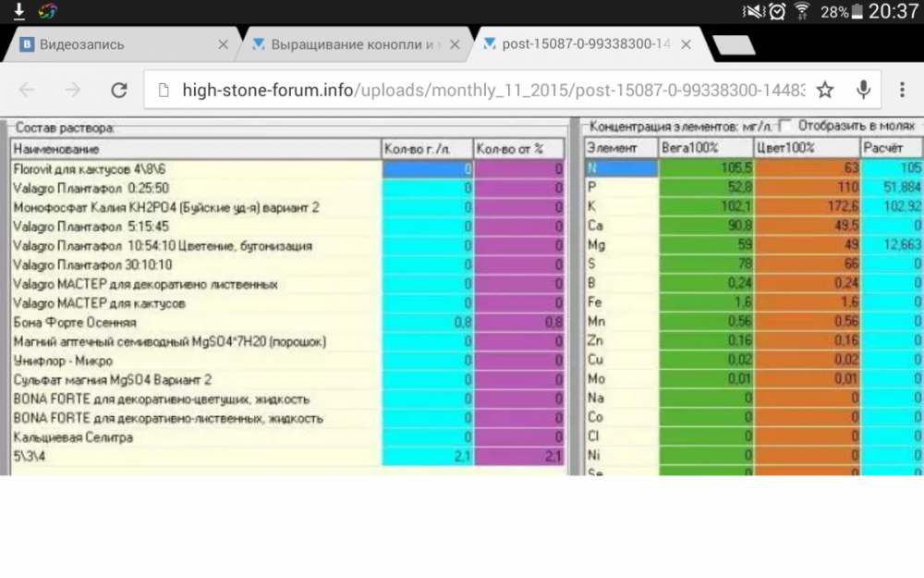This screenshot has width=924, height=578.
Task: Open a new tab
Action: click(734, 44)
